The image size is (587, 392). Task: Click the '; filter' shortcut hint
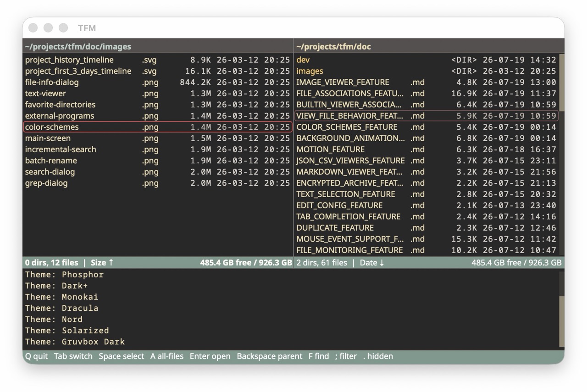coord(346,356)
